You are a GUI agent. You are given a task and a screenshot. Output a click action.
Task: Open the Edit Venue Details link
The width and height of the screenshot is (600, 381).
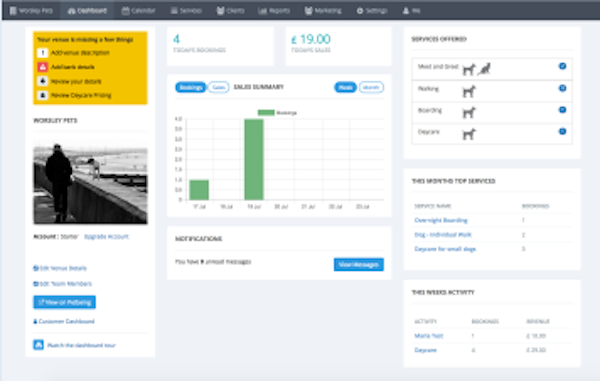60,268
